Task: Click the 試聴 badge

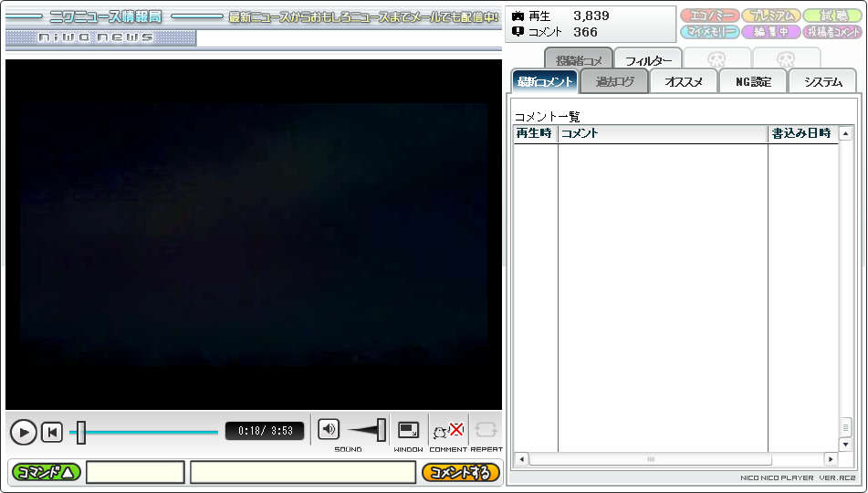Action: coord(832,16)
